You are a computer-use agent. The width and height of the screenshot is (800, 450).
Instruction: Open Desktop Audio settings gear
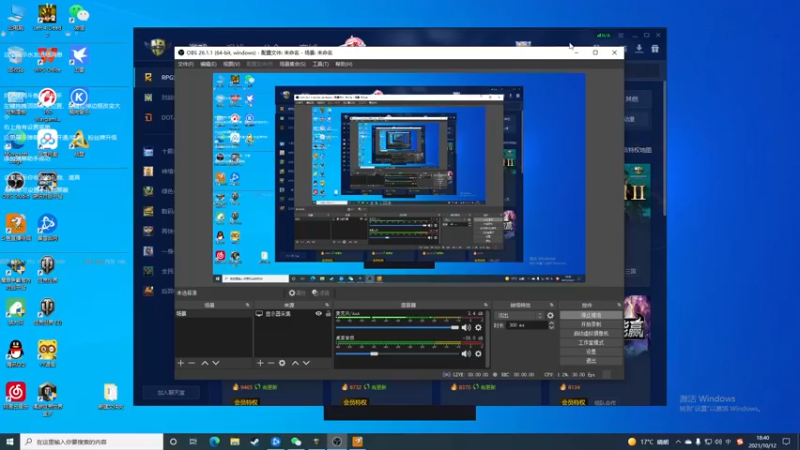[x=478, y=354]
